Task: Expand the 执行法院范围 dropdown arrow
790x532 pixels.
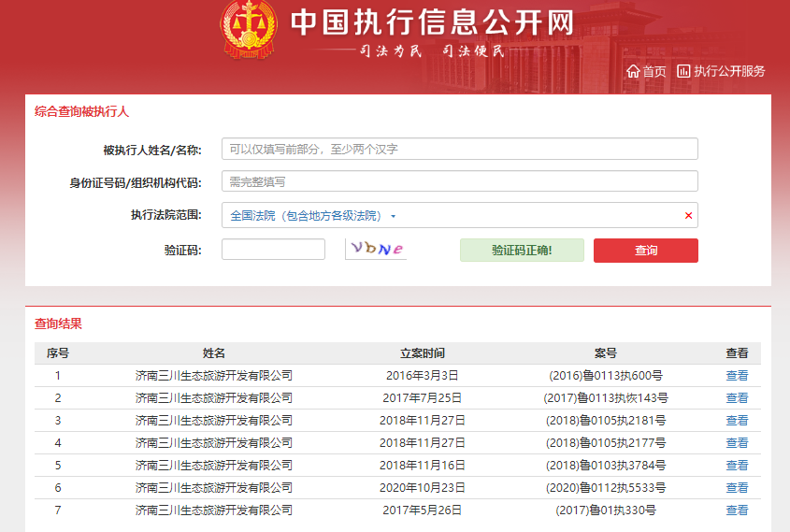Action: coord(394,216)
